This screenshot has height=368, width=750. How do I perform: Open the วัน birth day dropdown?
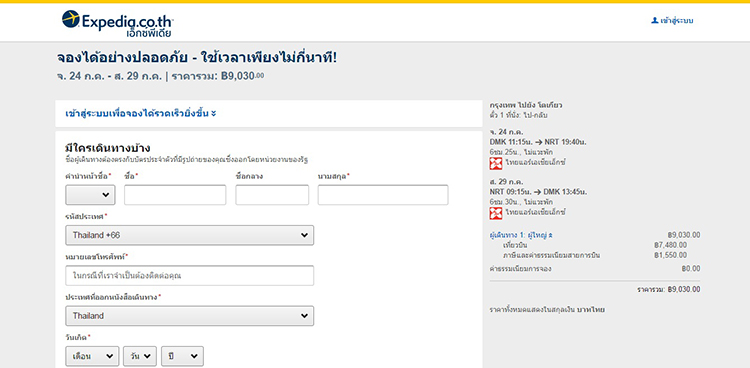coord(140,356)
